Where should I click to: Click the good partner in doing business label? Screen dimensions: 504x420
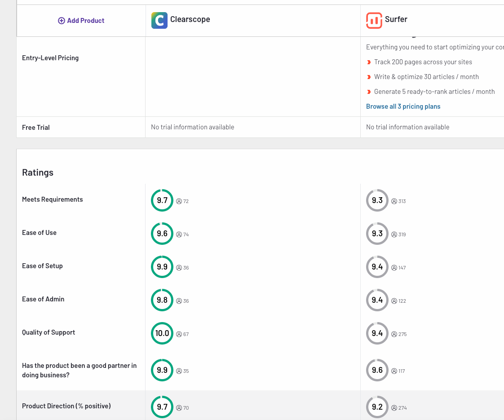pyautogui.click(x=80, y=370)
